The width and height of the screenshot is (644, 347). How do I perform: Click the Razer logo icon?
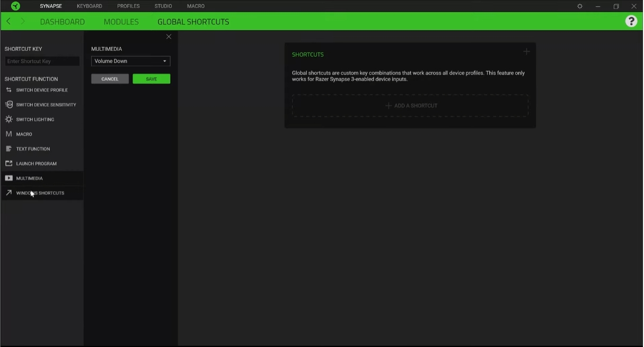(15, 6)
